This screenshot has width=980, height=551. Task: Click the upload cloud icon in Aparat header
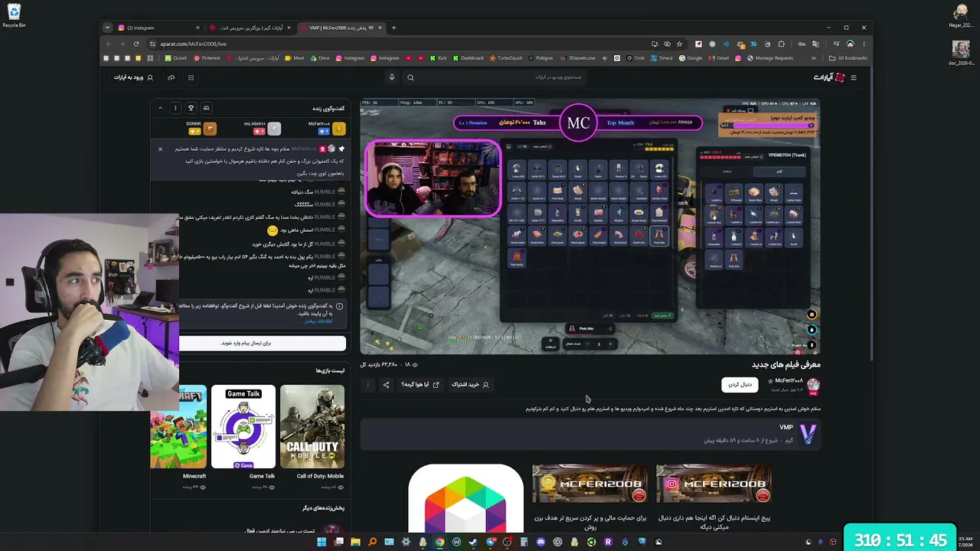pos(171,77)
